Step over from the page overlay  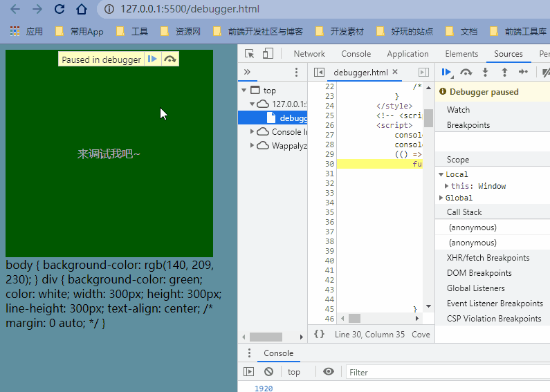click(x=170, y=59)
